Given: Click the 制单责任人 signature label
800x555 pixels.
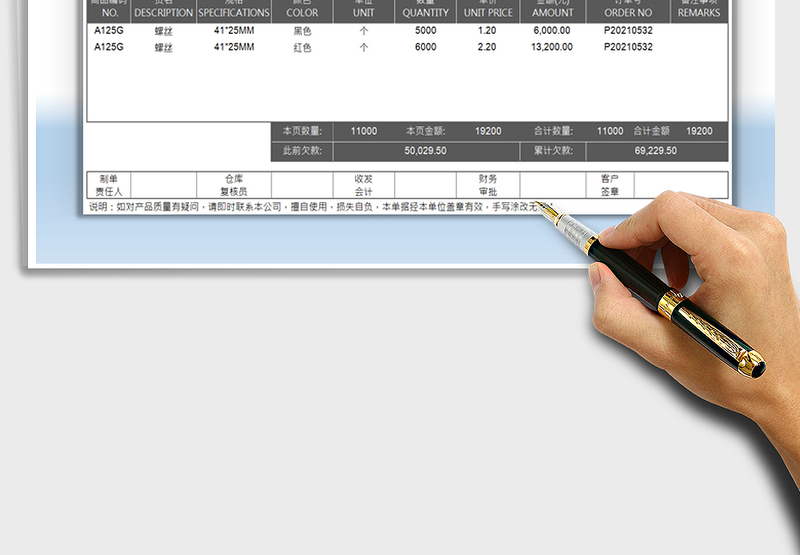Looking at the screenshot, I should point(109,185).
